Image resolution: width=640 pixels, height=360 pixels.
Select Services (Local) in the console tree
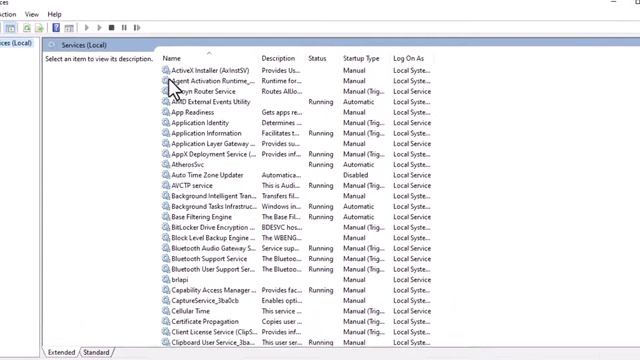[x=16, y=43]
